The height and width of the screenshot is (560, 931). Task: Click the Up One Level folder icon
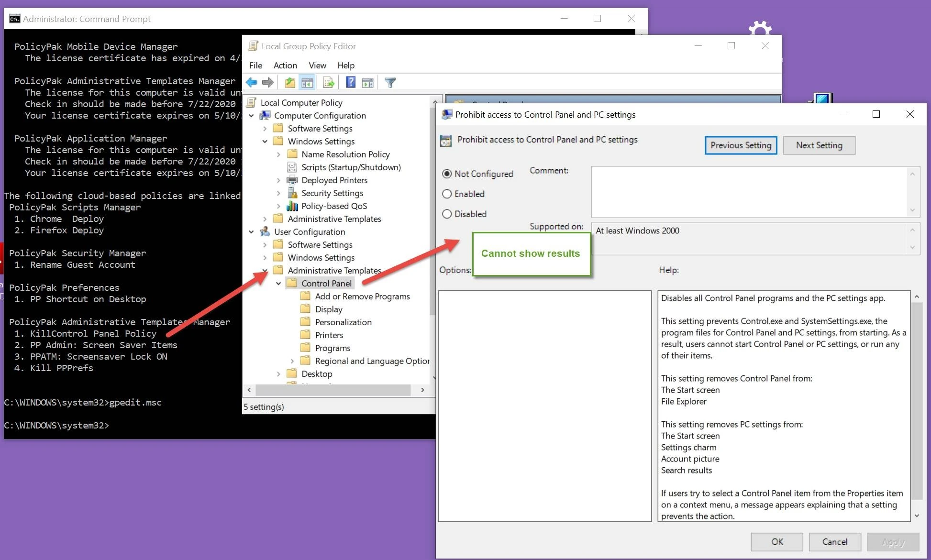[x=290, y=82]
